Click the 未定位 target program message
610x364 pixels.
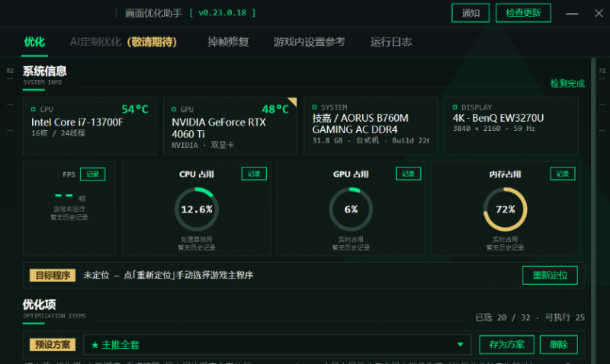click(169, 276)
